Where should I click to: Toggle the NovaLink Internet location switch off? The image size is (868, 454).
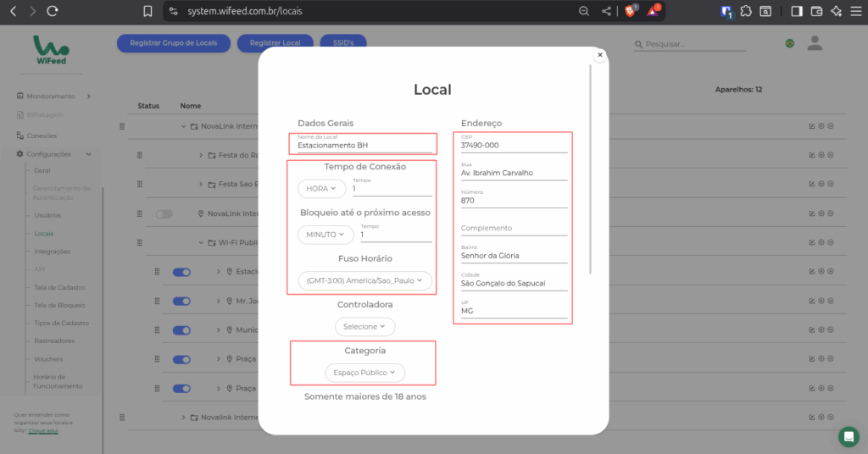pos(164,215)
